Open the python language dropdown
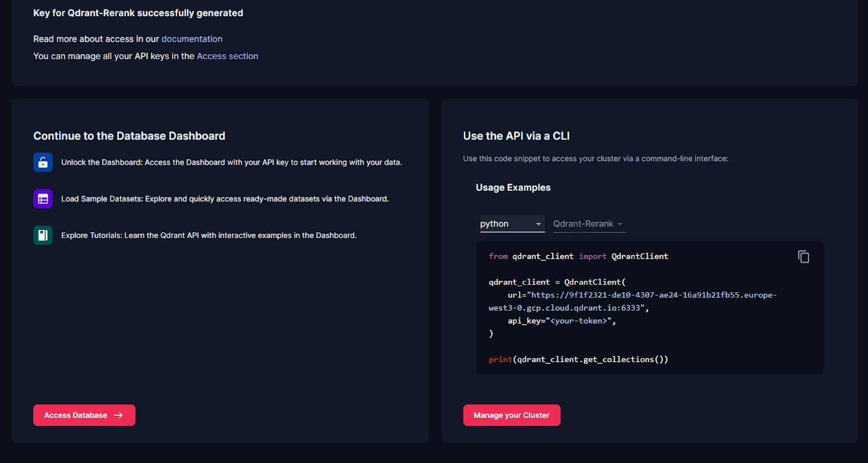 pyautogui.click(x=512, y=224)
